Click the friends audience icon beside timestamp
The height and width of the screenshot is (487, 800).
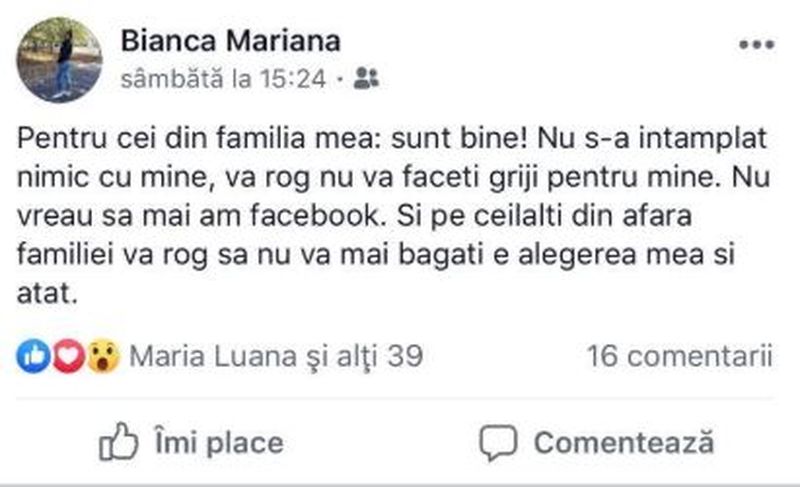(366, 80)
